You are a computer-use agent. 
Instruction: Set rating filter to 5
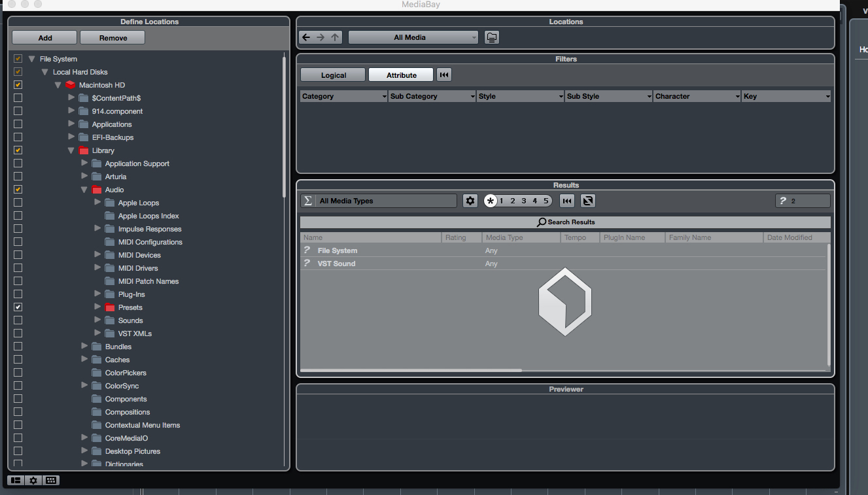(x=546, y=201)
